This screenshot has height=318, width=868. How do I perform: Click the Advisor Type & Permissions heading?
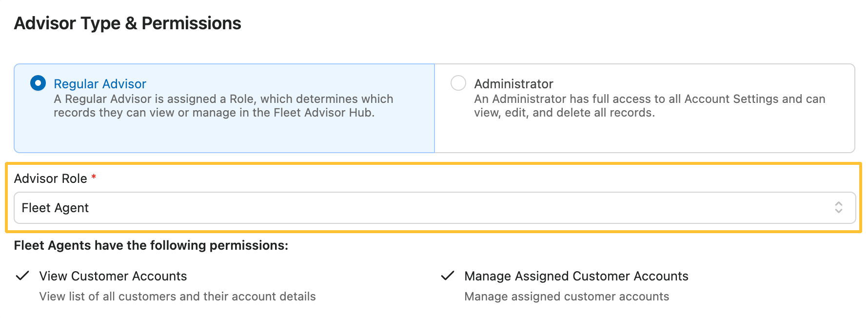[x=128, y=23]
